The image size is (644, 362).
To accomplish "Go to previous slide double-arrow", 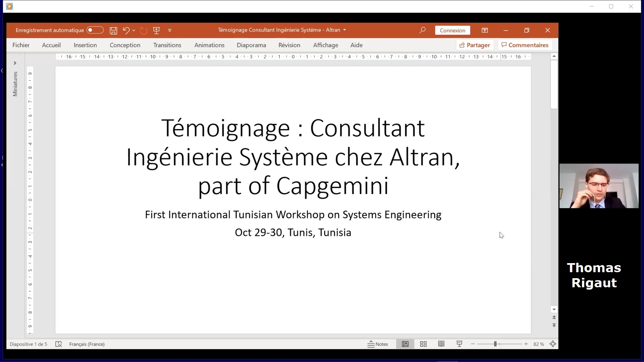I will 554,317.
